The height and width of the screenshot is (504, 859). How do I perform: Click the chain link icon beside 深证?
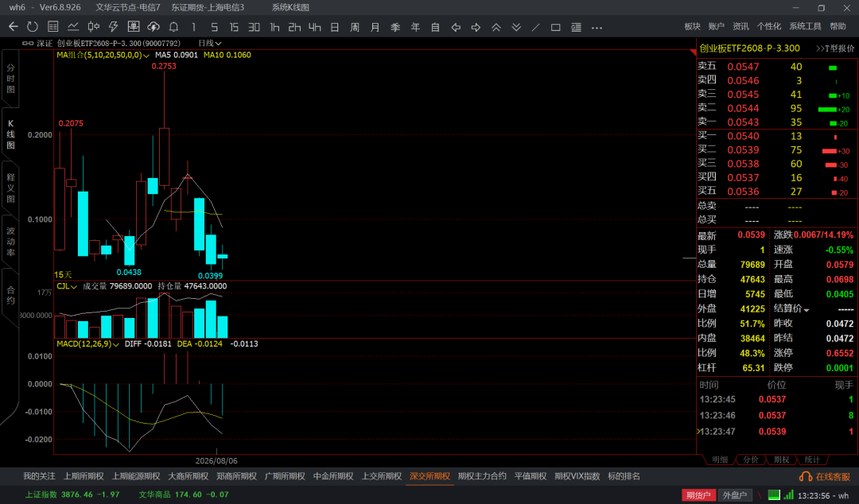[x=27, y=43]
